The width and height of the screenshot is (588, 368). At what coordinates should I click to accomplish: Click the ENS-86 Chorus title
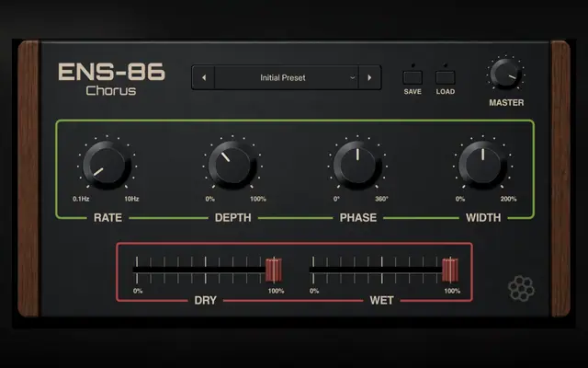pos(111,79)
